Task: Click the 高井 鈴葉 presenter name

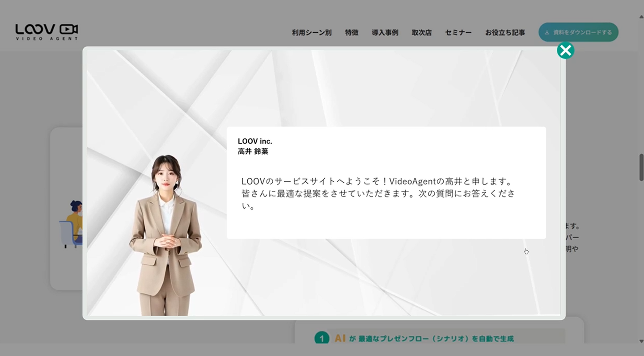Action: (253, 151)
